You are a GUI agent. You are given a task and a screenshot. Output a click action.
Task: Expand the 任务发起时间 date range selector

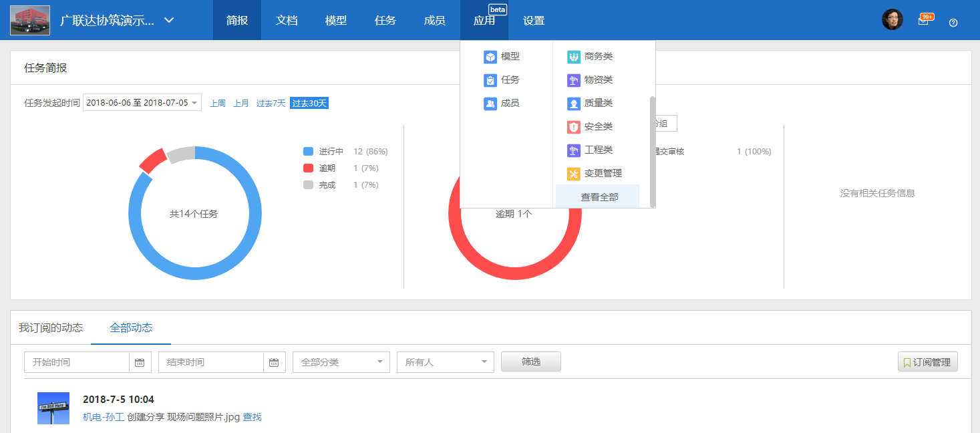click(x=142, y=102)
